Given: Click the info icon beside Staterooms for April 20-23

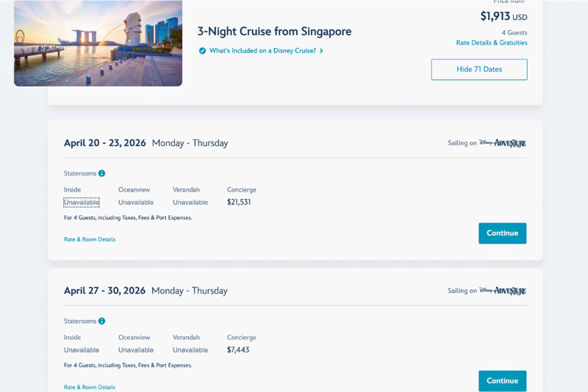Looking at the screenshot, I should click(x=102, y=174).
